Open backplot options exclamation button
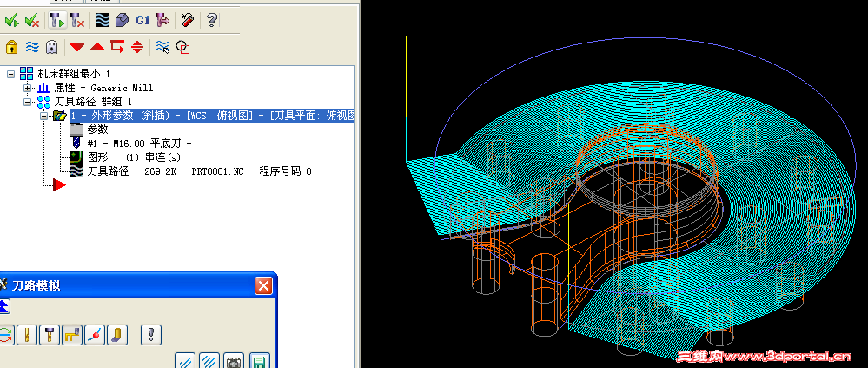Image resolution: width=868 pixels, height=368 pixels. pos(150,335)
